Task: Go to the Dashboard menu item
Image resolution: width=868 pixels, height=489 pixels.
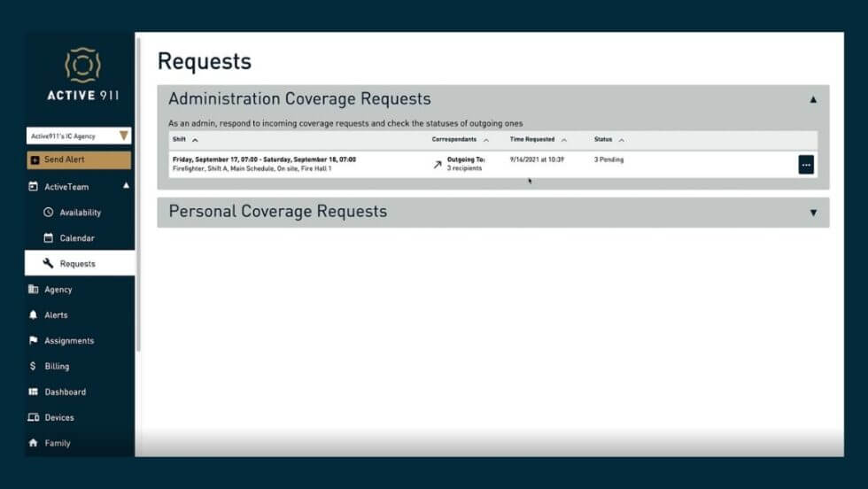Action: (x=65, y=392)
